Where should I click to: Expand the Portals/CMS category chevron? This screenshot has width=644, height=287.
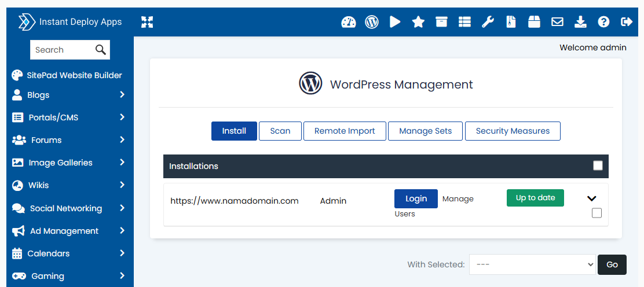point(122,117)
